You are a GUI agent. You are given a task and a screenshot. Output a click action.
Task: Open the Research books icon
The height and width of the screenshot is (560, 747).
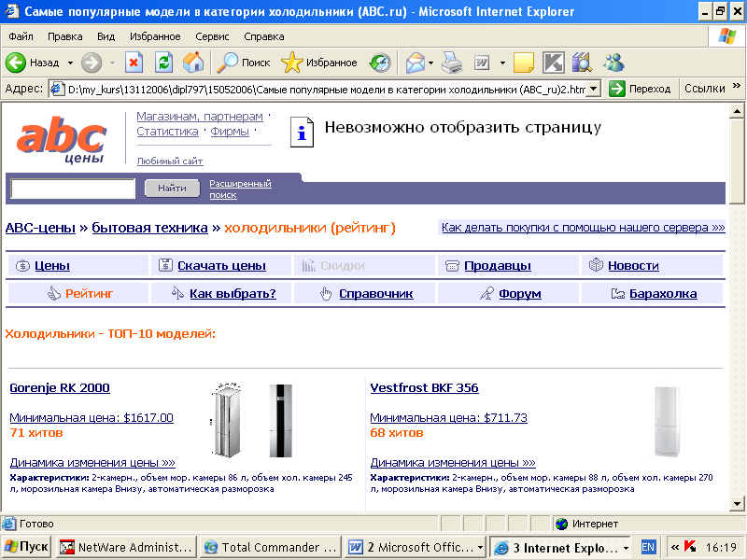click(582, 63)
